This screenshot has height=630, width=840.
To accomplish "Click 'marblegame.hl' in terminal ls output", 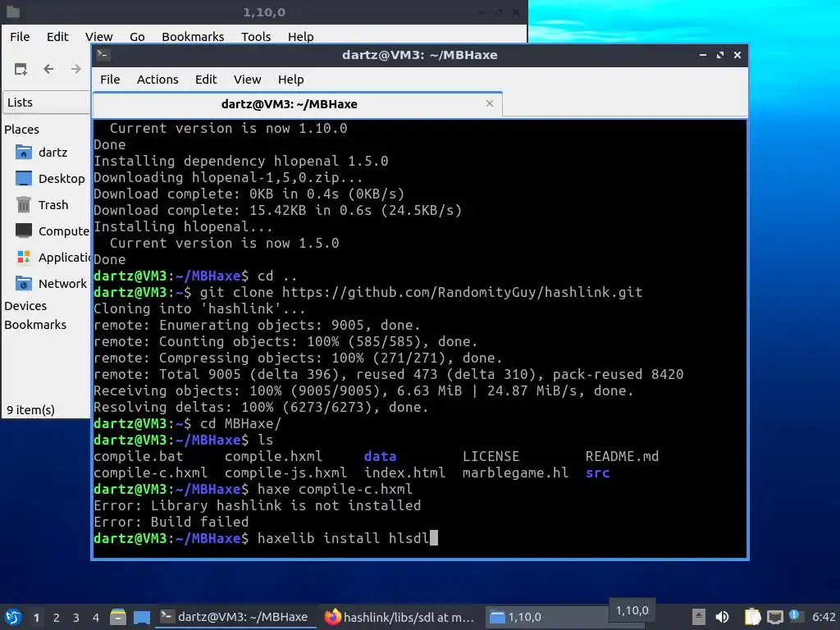I will (515, 473).
